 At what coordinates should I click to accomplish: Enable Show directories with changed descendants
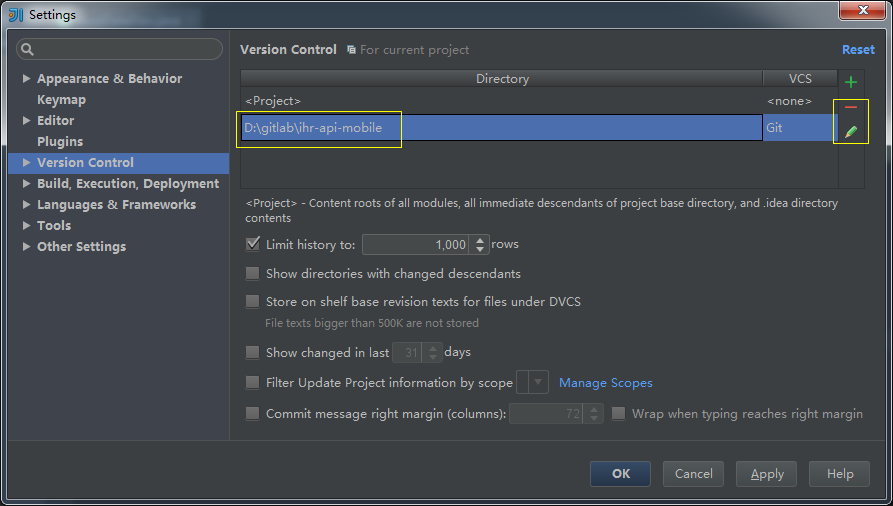tap(252, 274)
